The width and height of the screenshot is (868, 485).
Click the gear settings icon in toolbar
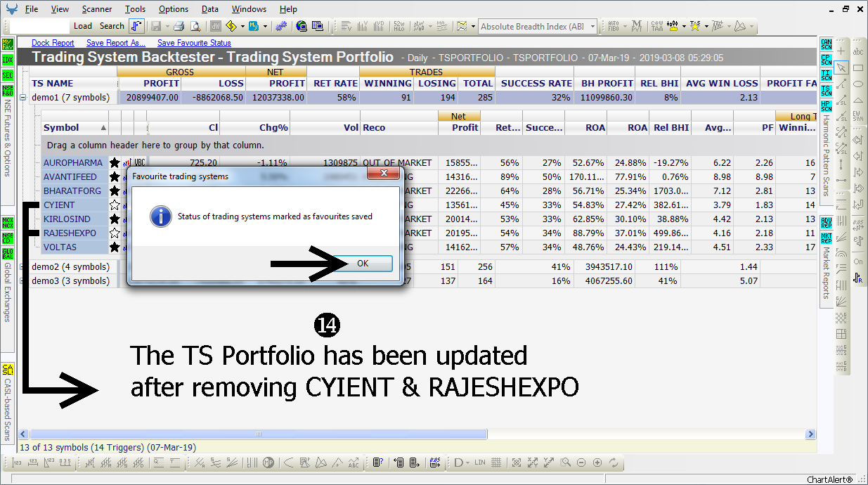[x=281, y=26]
